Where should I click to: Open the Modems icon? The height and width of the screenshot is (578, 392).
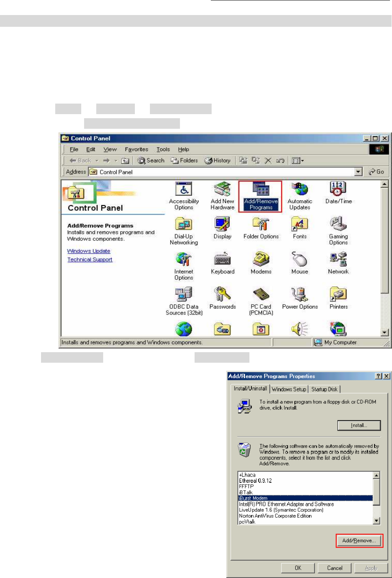261,264
